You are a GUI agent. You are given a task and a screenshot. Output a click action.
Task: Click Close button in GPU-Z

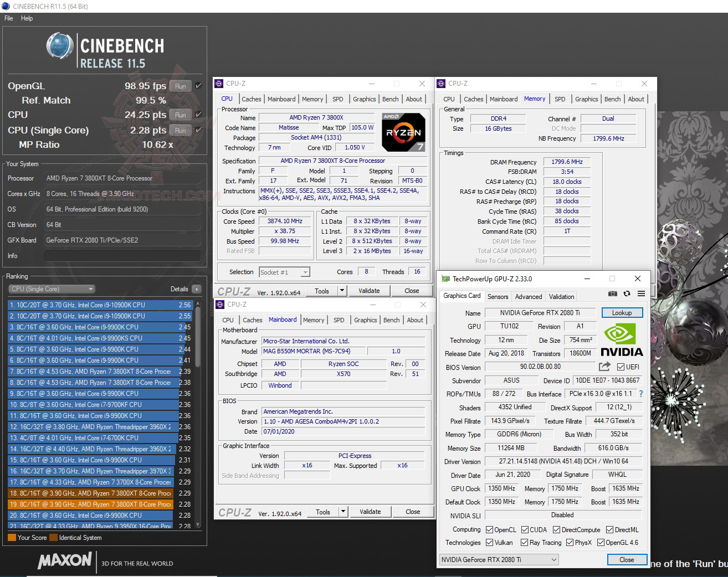tap(627, 560)
